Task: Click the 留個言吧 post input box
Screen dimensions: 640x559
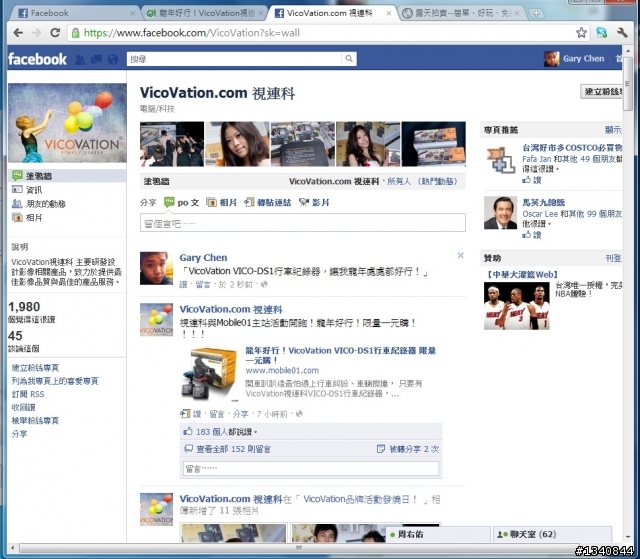Action: tap(302, 223)
